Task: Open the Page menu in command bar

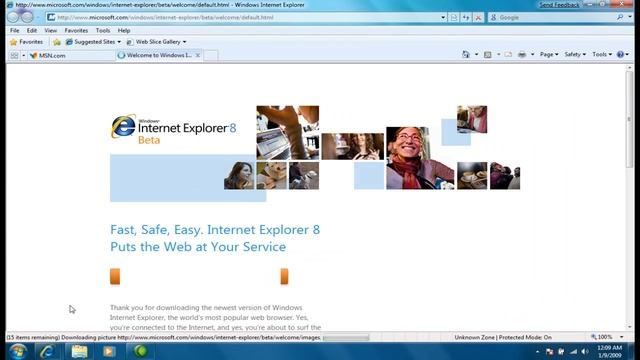Action: coord(549,54)
